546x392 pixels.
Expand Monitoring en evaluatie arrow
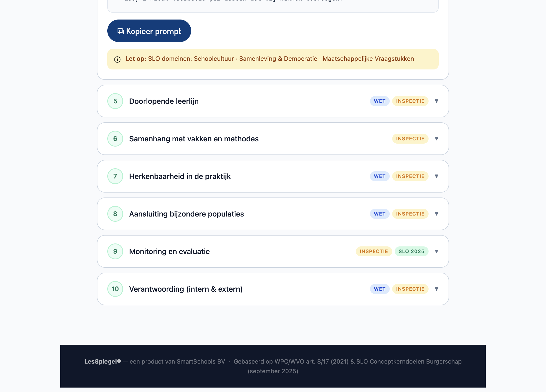[x=436, y=251]
